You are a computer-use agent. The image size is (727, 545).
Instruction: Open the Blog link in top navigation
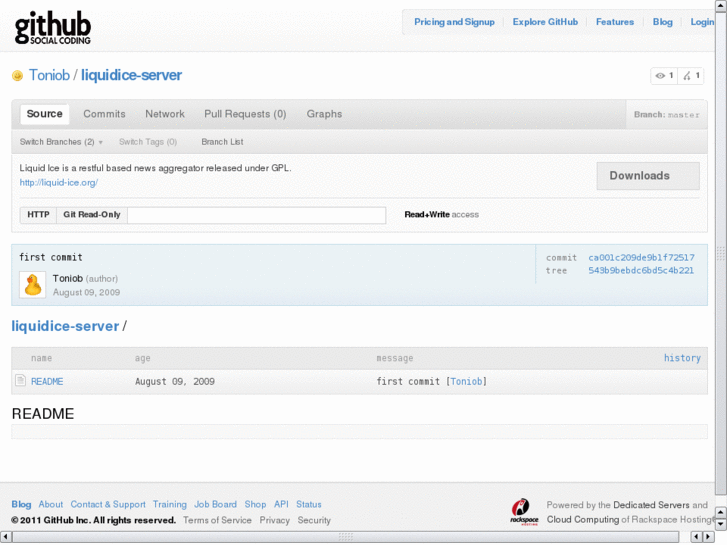(x=663, y=22)
